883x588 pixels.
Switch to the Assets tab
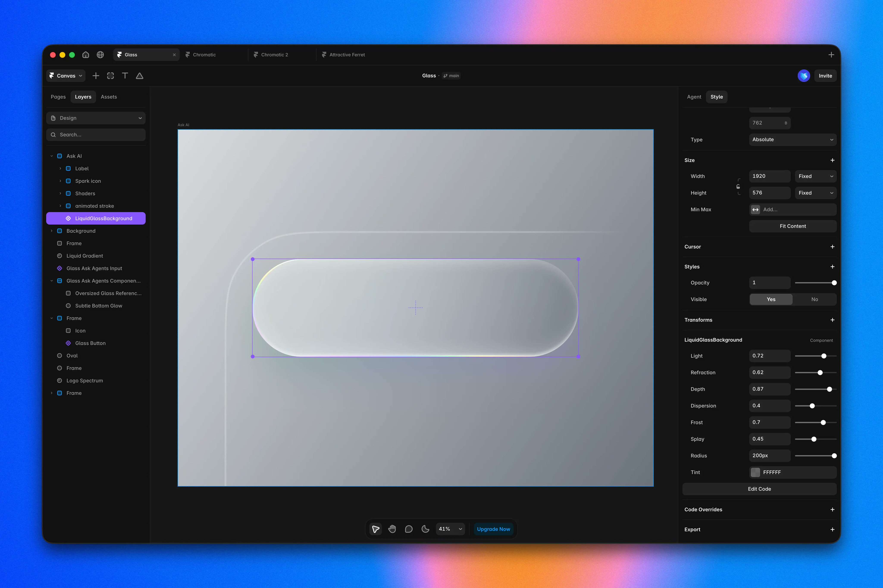click(109, 97)
